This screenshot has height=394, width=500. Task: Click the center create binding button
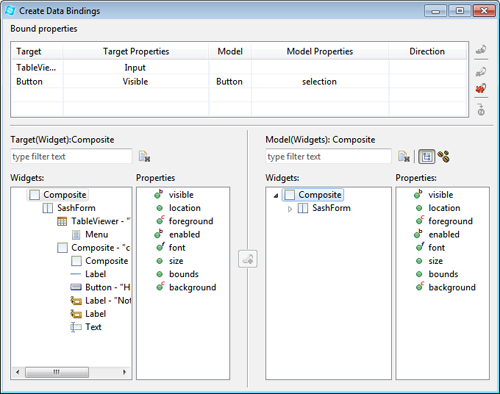pos(248,259)
